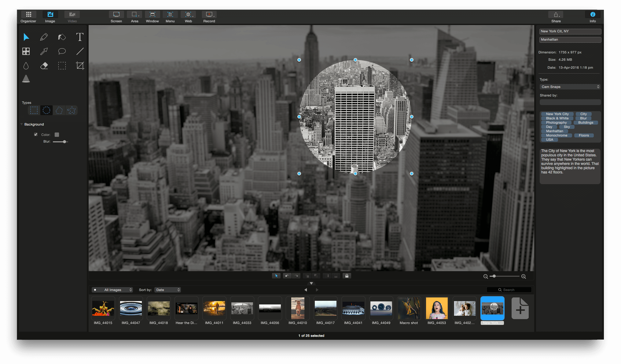
Task: Collapse the Background section triangle
Action: coord(21,124)
